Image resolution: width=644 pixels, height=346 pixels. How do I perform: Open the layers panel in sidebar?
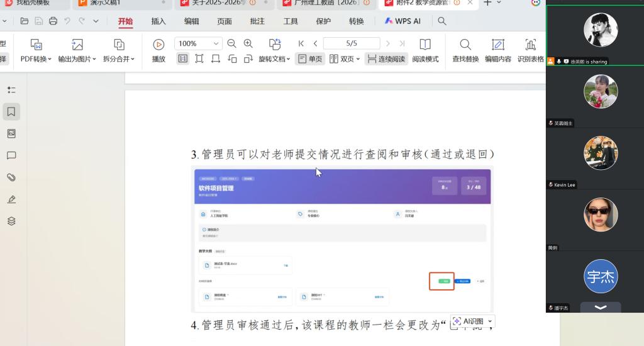click(x=11, y=221)
